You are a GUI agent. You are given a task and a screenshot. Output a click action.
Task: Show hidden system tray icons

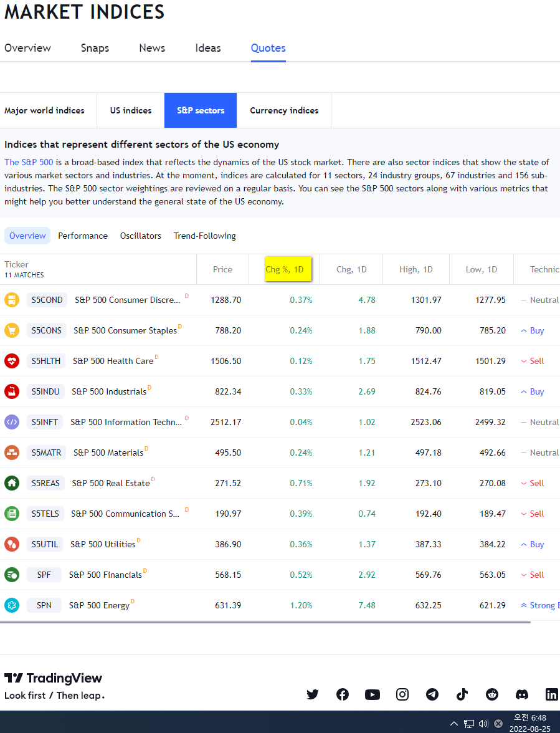[x=453, y=723]
